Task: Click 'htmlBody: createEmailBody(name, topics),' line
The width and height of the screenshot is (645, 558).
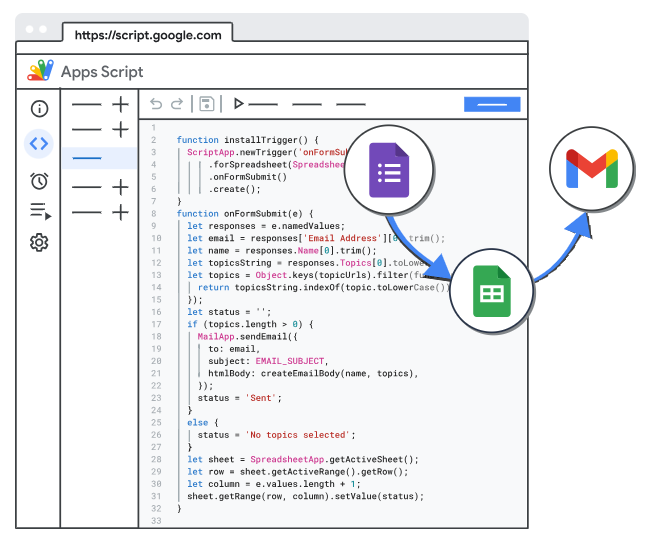Action: click(x=313, y=373)
